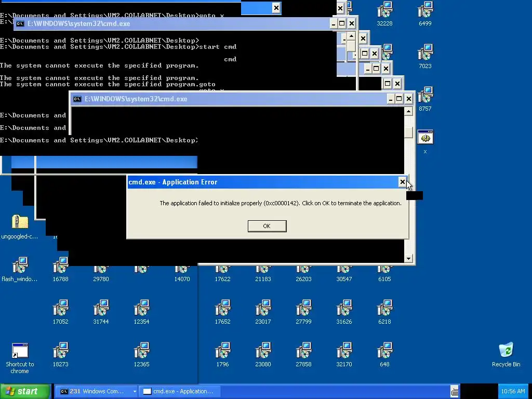Maximize the rear cmd.exe window at top
532x399 pixels.
click(x=342, y=23)
